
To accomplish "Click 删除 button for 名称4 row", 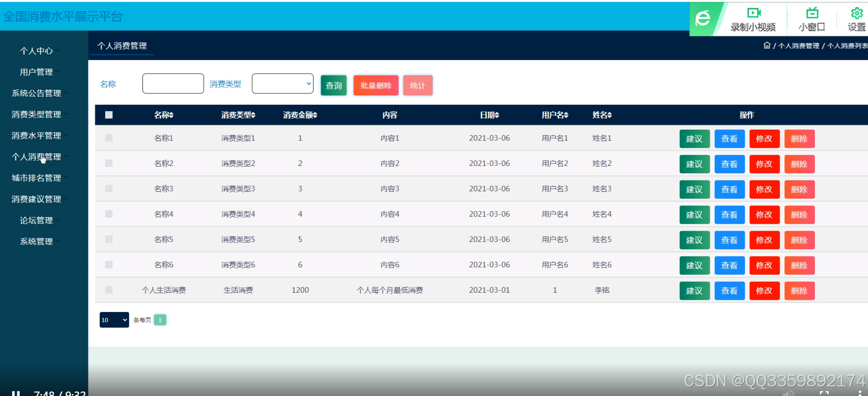I will tap(799, 215).
